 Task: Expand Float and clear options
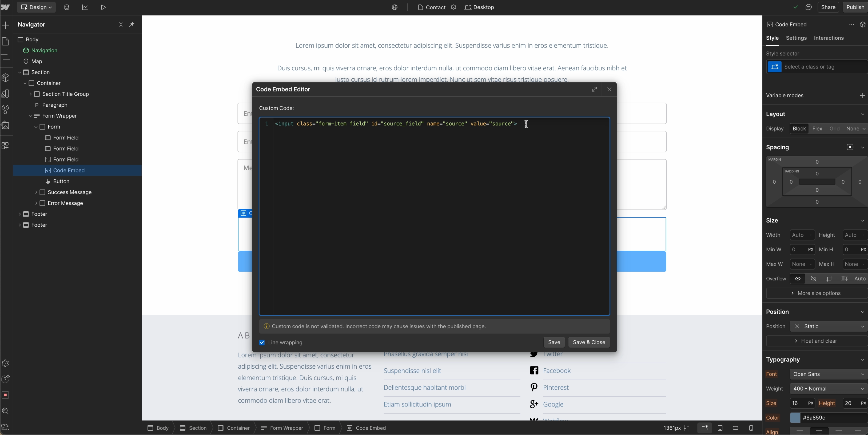tap(817, 341)
